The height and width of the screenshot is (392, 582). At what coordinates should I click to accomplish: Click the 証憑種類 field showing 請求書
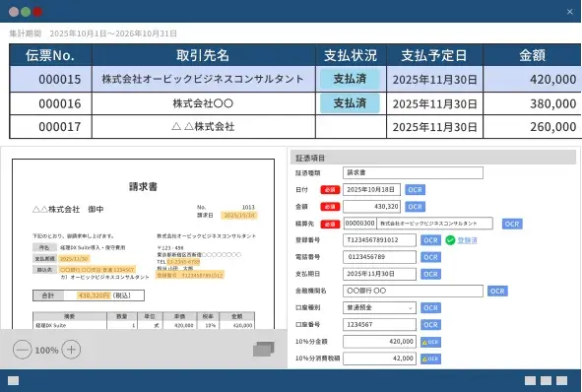coord(414,172)
